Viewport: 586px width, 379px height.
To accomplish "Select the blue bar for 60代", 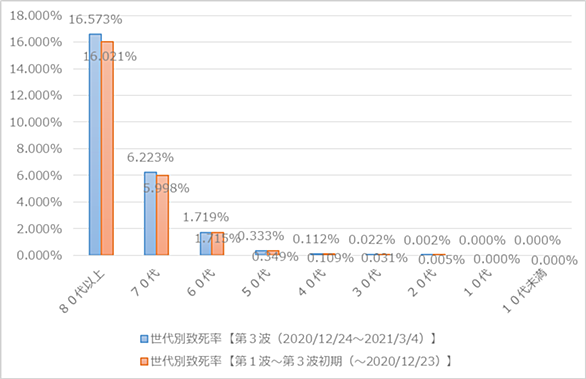I will point(206,244).
